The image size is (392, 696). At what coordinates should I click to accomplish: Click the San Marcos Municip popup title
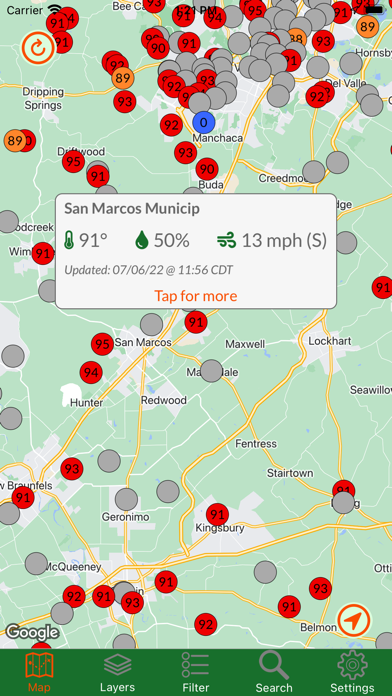point(132,209)
